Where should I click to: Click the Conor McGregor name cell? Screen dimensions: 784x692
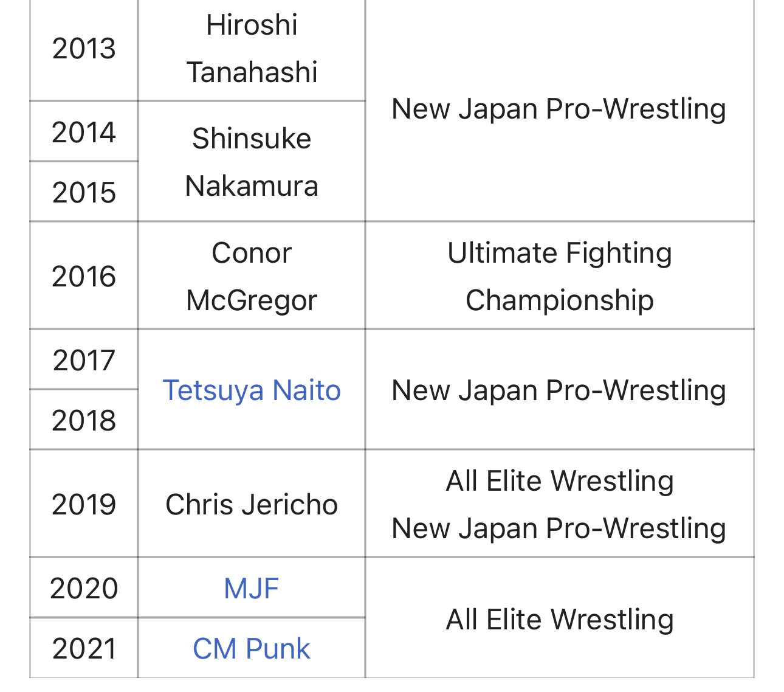click(252, 276)
